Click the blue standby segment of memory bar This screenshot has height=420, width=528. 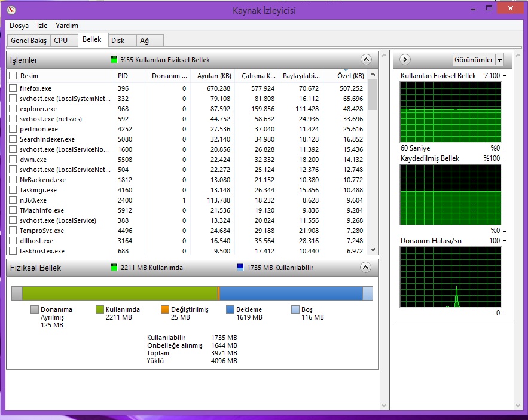point(291,293)
